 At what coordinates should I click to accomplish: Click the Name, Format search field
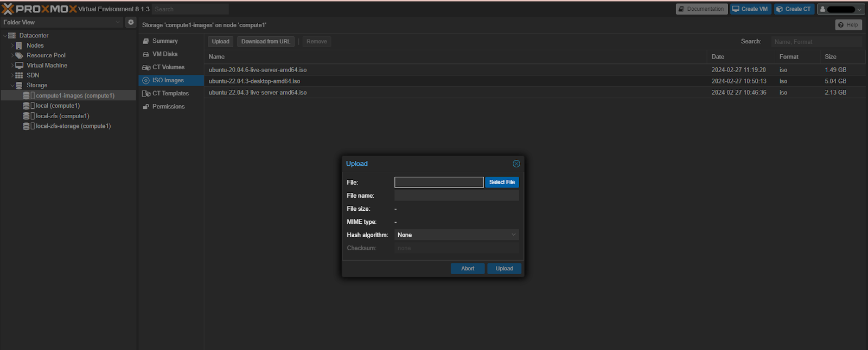click(816, 42)
